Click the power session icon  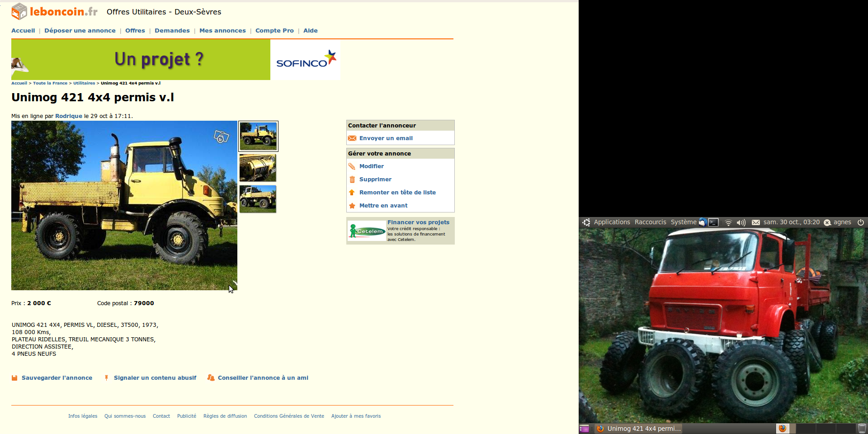tap(861, 222)
